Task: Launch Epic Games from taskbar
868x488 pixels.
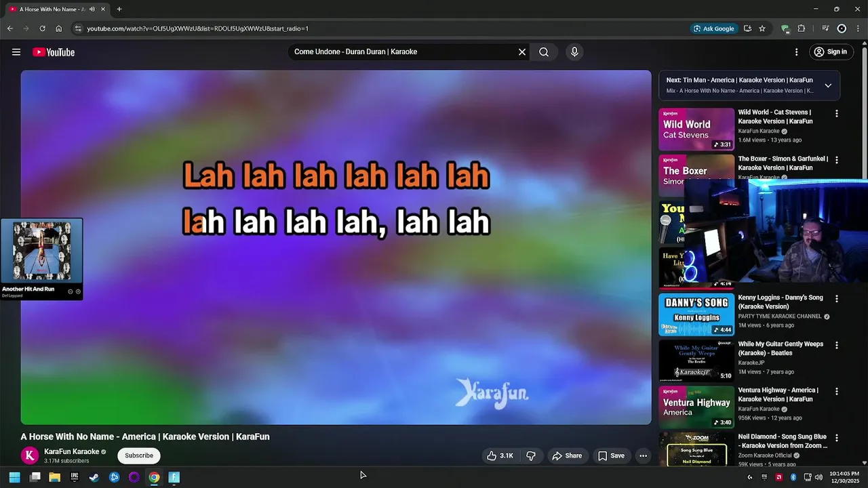Action: [x=75, y=477]
